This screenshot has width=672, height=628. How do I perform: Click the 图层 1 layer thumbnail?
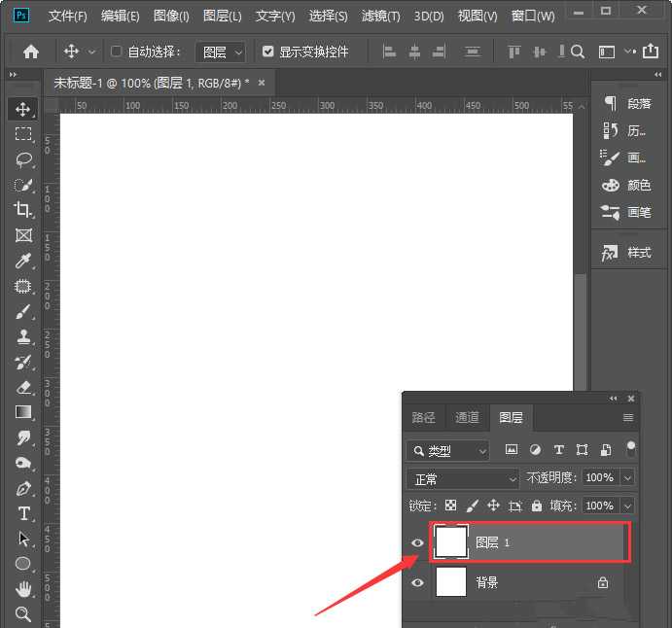[x=451, y=541]
